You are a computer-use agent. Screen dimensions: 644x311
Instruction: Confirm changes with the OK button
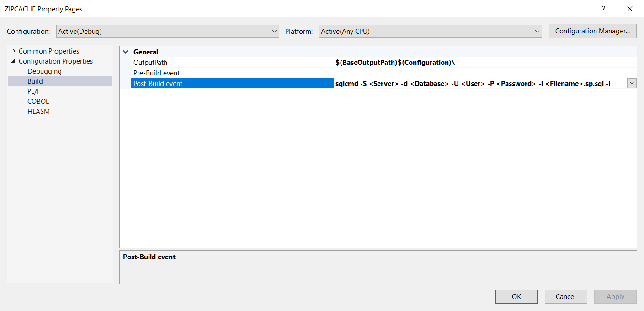[516, 296]
